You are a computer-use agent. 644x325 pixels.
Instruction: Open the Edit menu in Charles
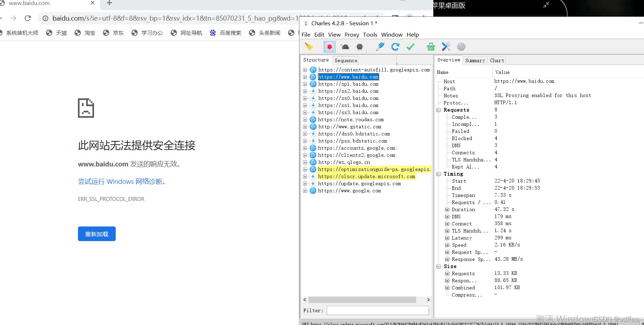tap(319, 34)
